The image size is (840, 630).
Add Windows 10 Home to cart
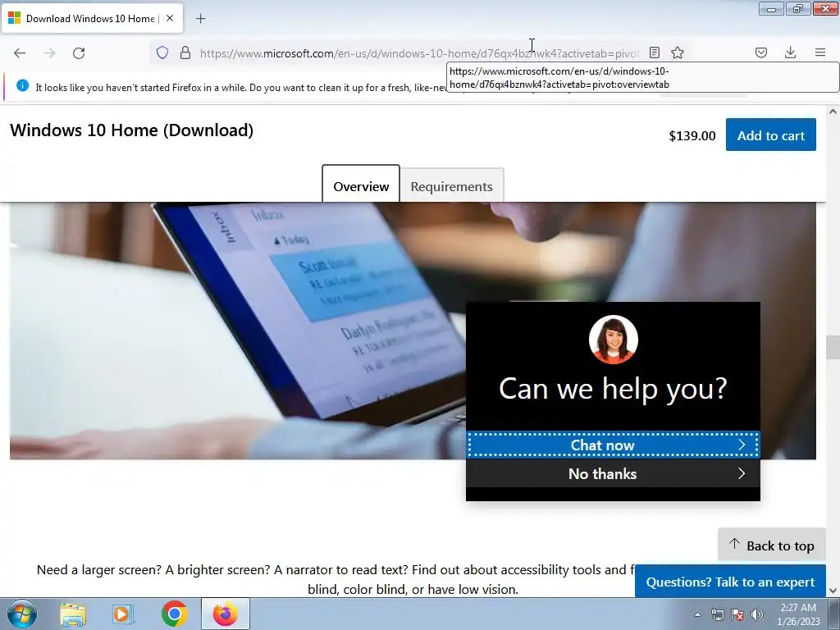[x=771, y=135]
